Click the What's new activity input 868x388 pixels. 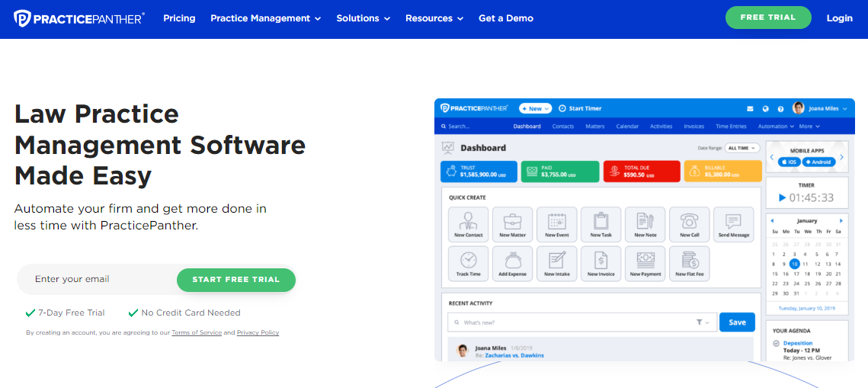point(582,322)
